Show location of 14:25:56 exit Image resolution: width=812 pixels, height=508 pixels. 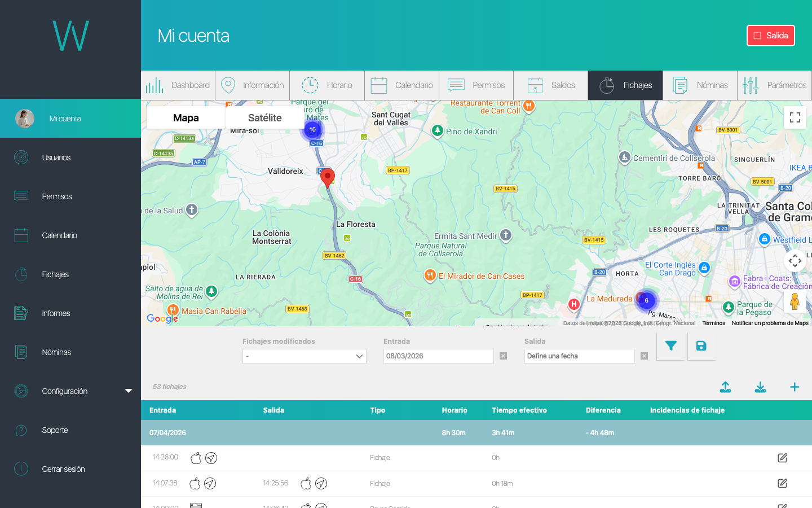click(x=321, y=483)
